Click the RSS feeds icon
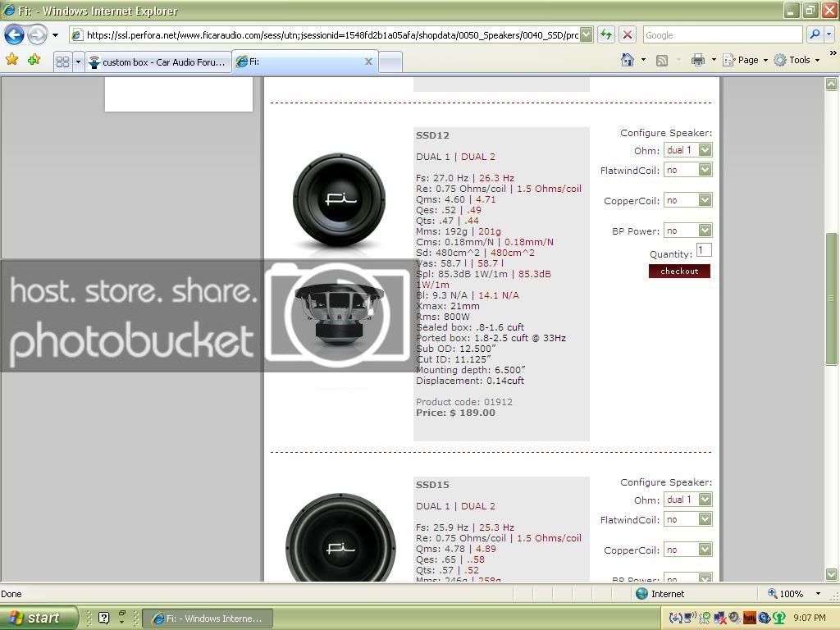This screenshot has height=630, width=840. coord(662,61)
